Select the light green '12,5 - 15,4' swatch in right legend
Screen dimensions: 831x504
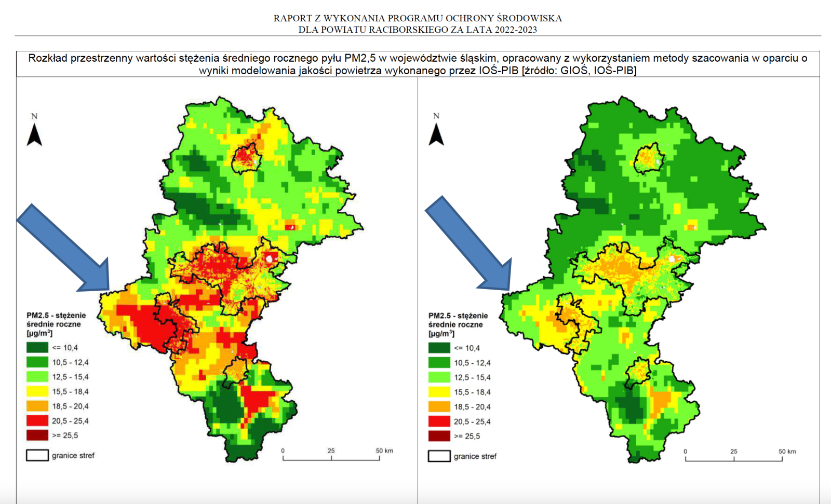click(439, 377)
